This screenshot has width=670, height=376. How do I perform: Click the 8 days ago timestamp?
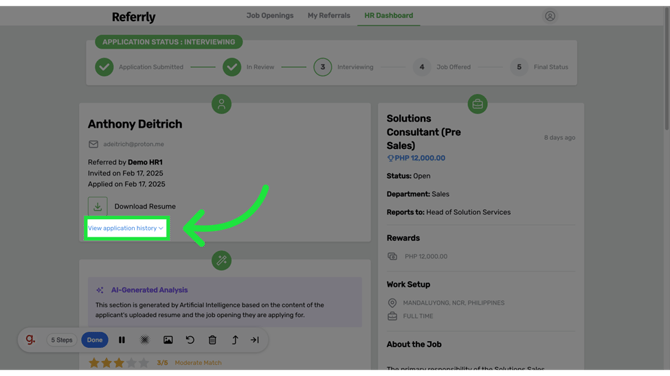pos(559,138)
